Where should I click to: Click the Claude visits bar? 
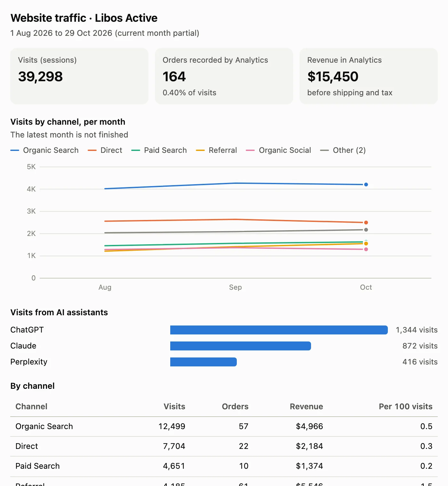241,346
